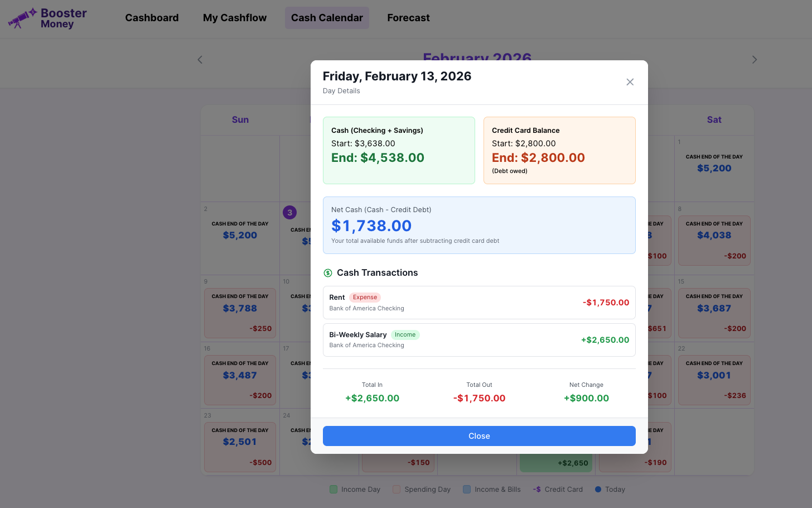Click the Booster Money telescope logo
This screenshot has width=812, height=508.
point(20,18)
